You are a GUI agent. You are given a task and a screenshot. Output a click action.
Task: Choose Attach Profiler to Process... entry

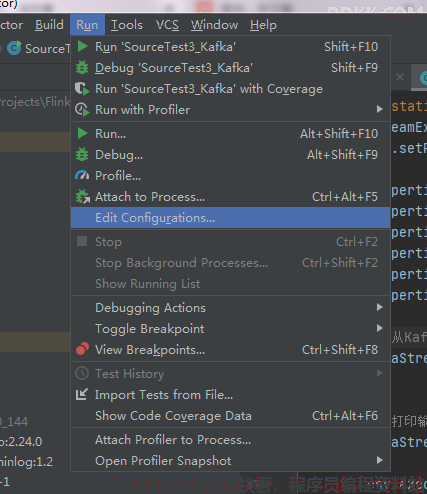[230, 440]
